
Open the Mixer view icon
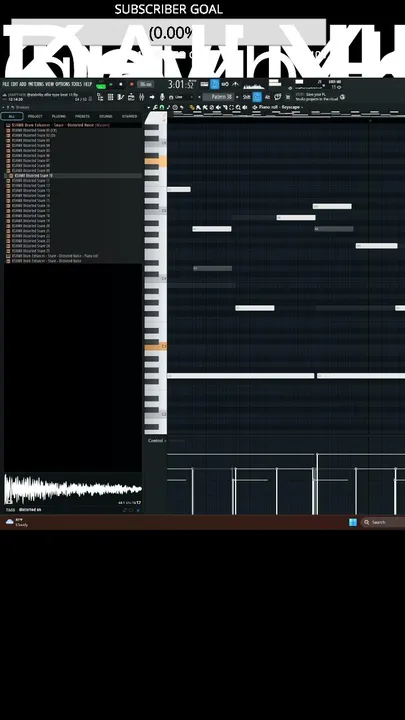pos(141,97)
